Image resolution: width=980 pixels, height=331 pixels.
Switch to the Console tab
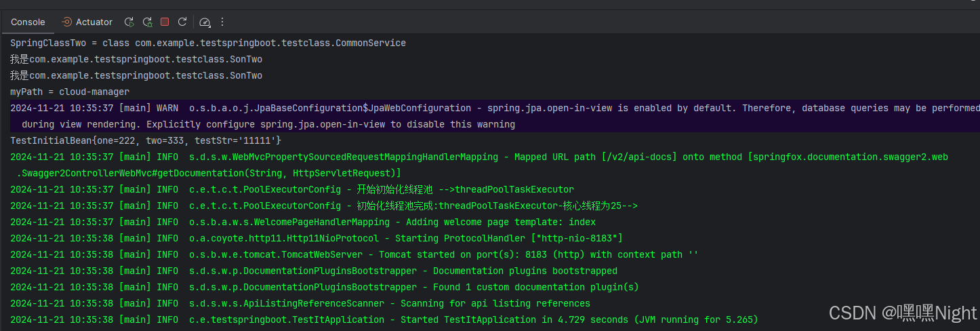coord(28,22)
